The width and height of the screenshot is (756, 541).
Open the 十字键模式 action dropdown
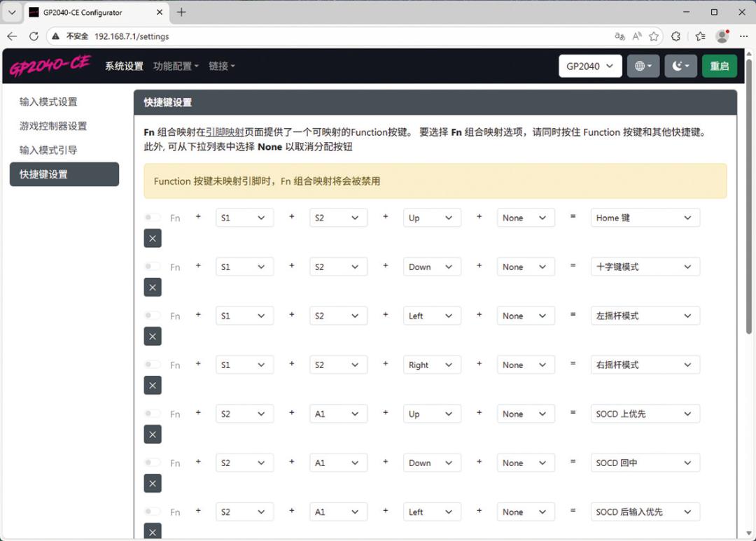point(645,267)
